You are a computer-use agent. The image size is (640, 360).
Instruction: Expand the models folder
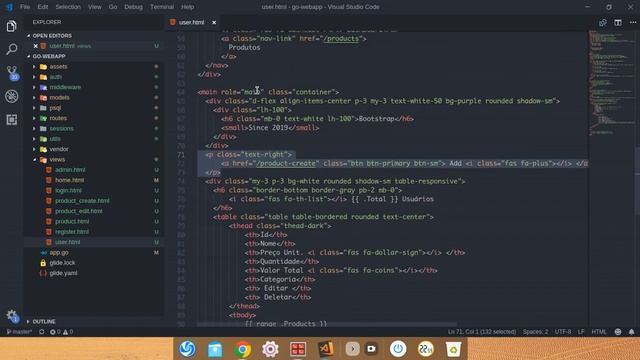tap(59, 98)
